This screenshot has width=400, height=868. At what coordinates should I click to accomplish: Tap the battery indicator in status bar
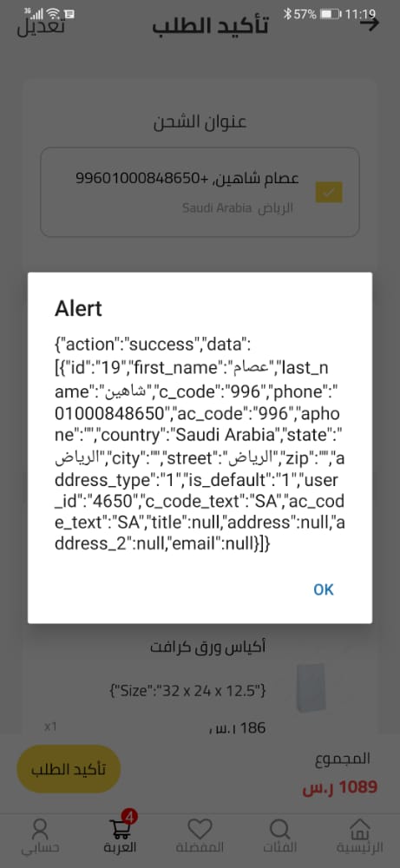click(x=331, y=13)
